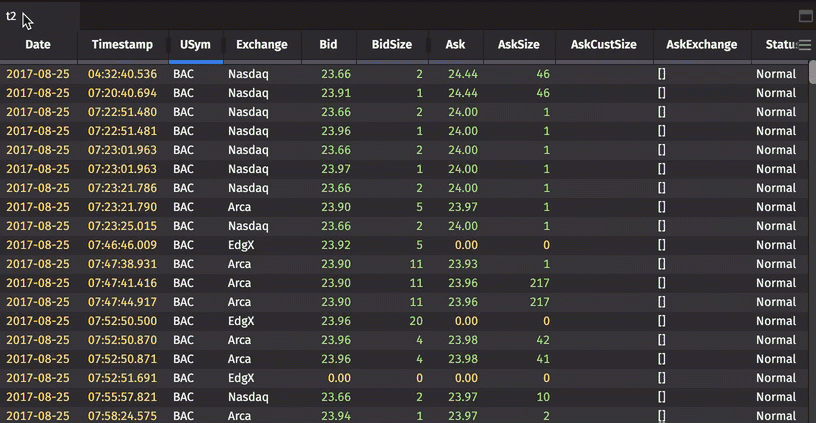Click the Bid column header
Viewport: 816px width, 423px height.
[328, 45]
